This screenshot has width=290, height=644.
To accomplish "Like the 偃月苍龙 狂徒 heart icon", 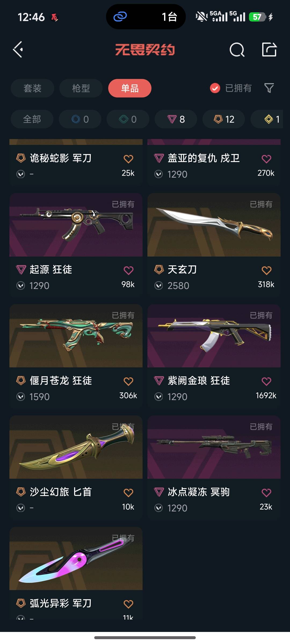I will pos(128,381).
